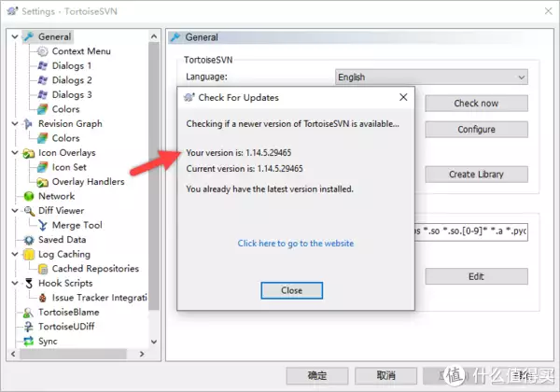This screenshot has width=560, height=392.
Task: Select Dialogs 1 settings page
Action: 72,65
